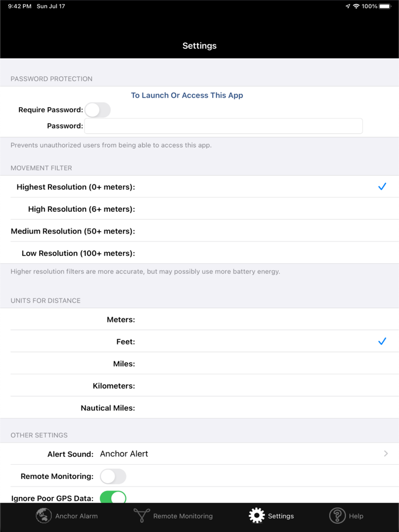
Task: Tap date Sun Jul 17
Action: tap(51, 6)
